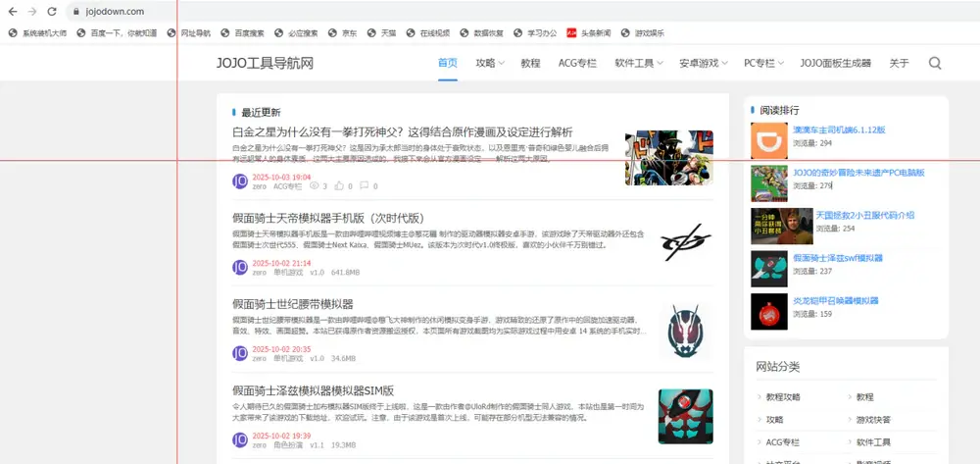The height and width of the screenshot is (464, 980).
Task: Reload the page with the refresh icon
Action: 52,12
